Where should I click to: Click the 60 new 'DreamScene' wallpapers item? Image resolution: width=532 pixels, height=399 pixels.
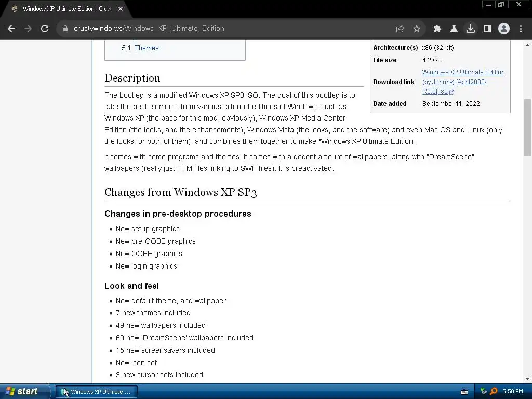(184, 338)
